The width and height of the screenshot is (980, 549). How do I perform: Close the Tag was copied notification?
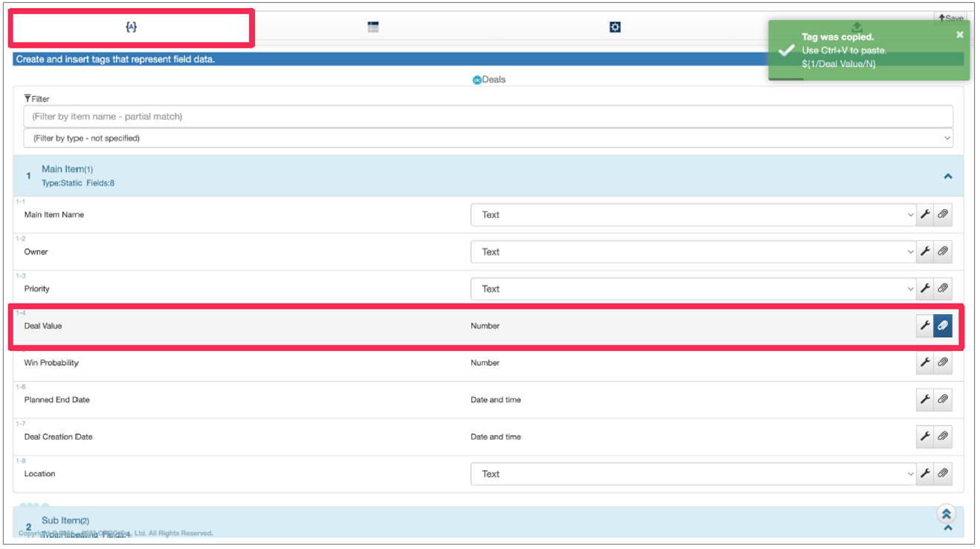[x=959, y=35]
